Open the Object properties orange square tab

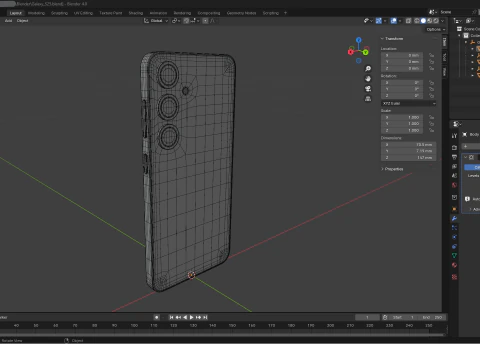(454, 209)
